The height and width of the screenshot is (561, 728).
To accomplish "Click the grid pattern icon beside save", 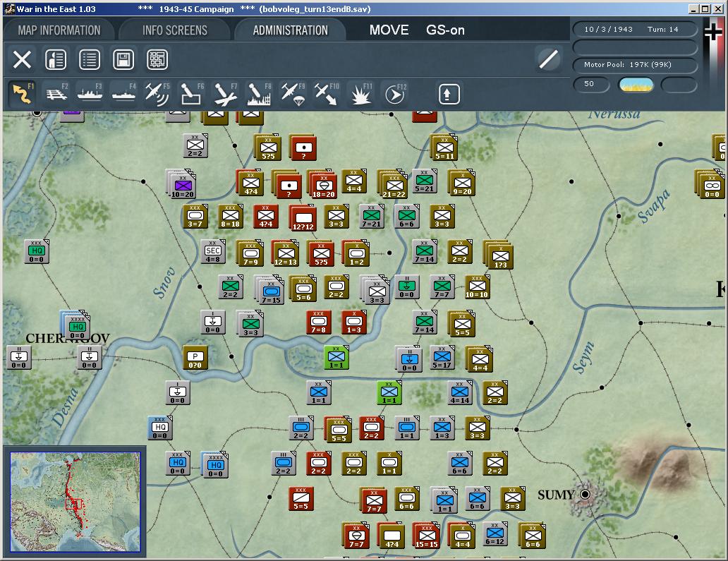I will tap(157, 59).
